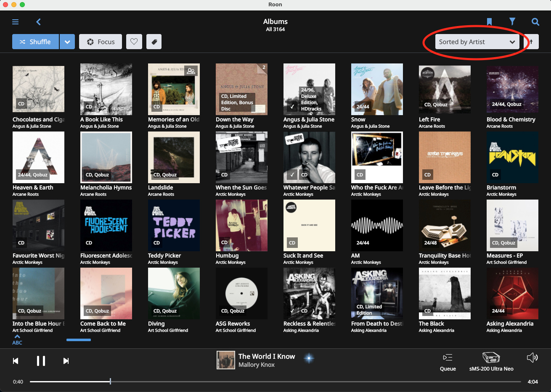Screen dimensions: 551x392
Task: Open Down the Way album cover
Action: click(x=241, y=89)
